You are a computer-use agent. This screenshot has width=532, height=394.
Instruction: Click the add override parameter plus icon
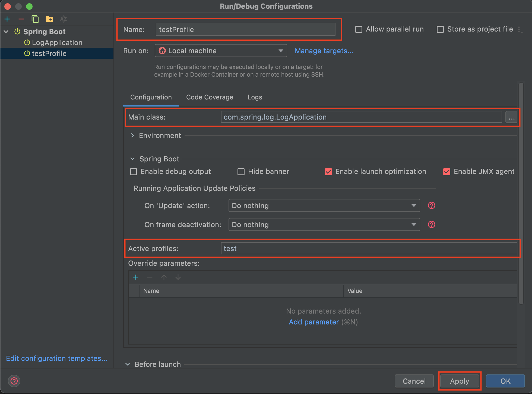click(x=136, y=277)
